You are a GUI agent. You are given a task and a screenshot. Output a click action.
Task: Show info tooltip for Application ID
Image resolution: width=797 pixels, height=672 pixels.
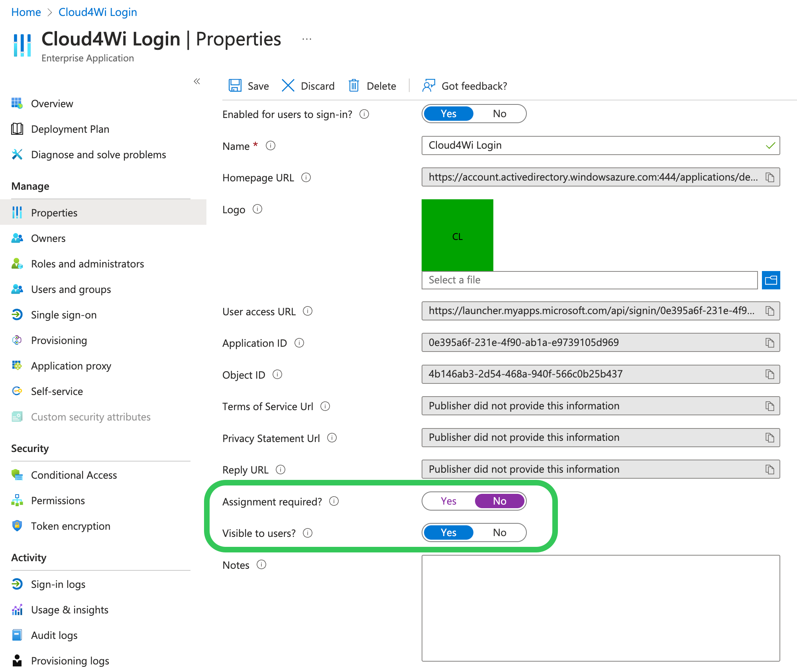click(x=299, y=343)
